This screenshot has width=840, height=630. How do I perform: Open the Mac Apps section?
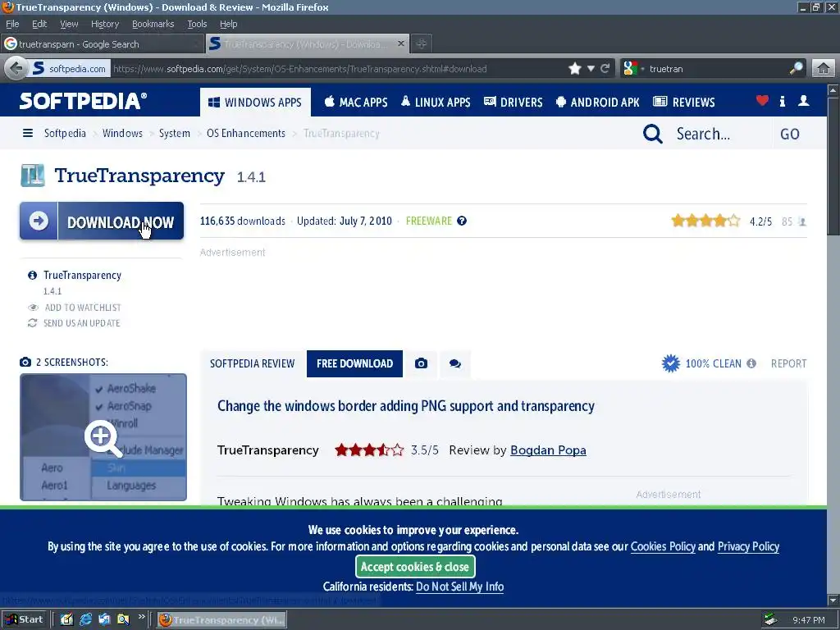point(356,102)
